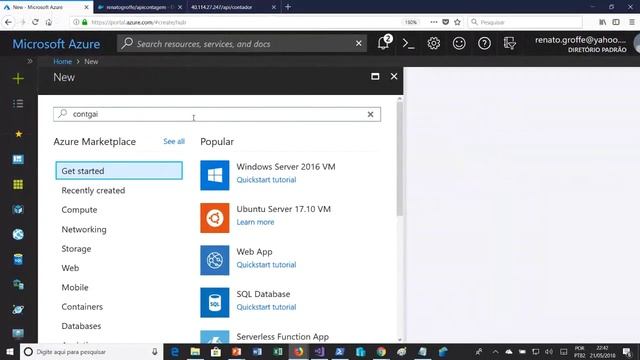Image resolution: width=640 pixels, height=360 pixels.
Task: Open the renato.groffe account menu
Action: click(580, 44)
